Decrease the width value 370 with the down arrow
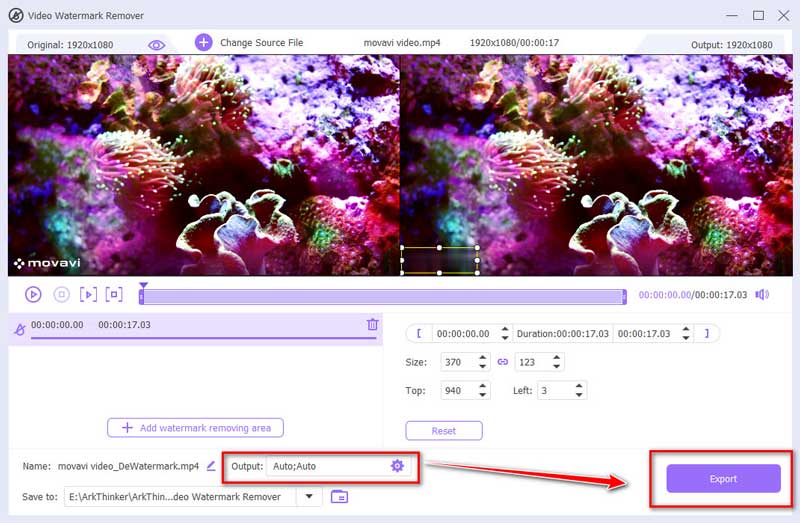 point(483,366)
